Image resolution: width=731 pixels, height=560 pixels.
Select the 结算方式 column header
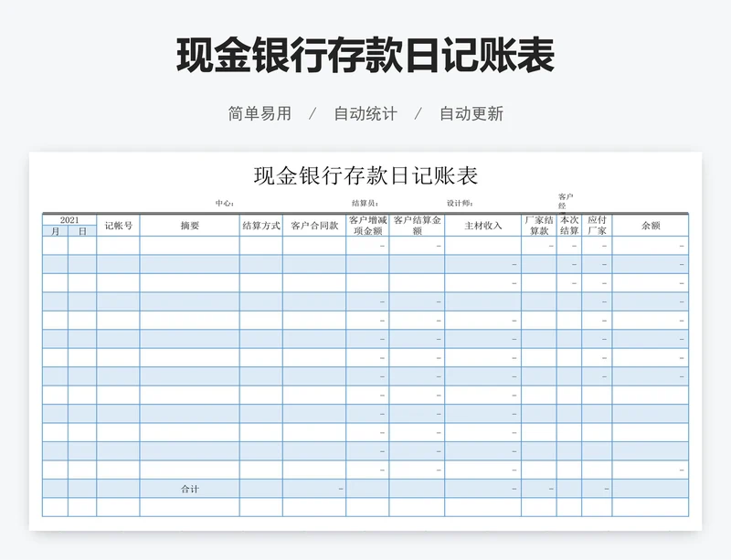(261, 226)
